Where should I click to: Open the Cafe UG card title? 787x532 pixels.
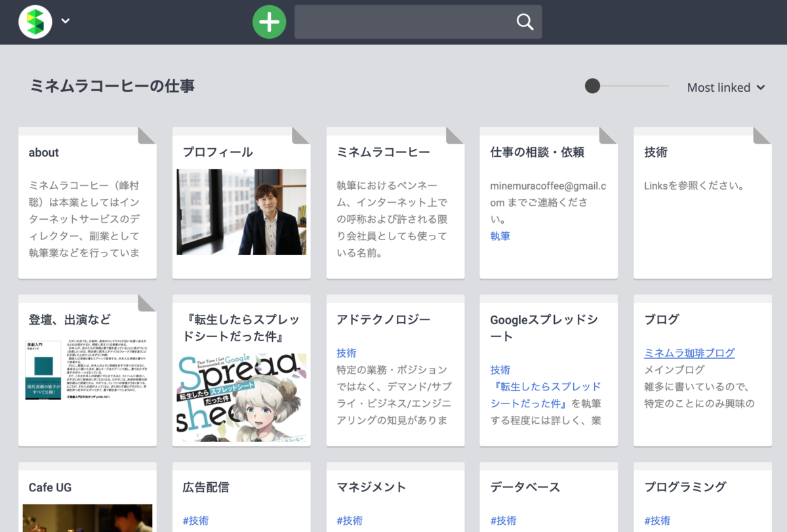(50, 487)
